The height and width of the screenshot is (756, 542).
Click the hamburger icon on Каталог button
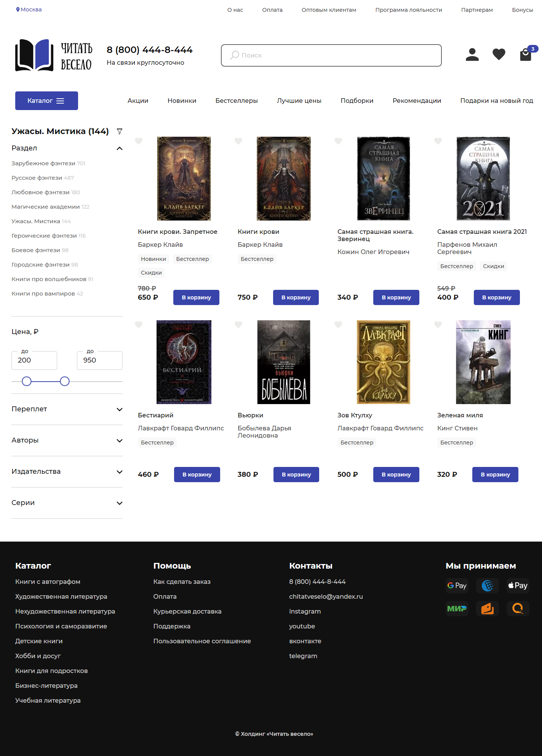point(60,101)
